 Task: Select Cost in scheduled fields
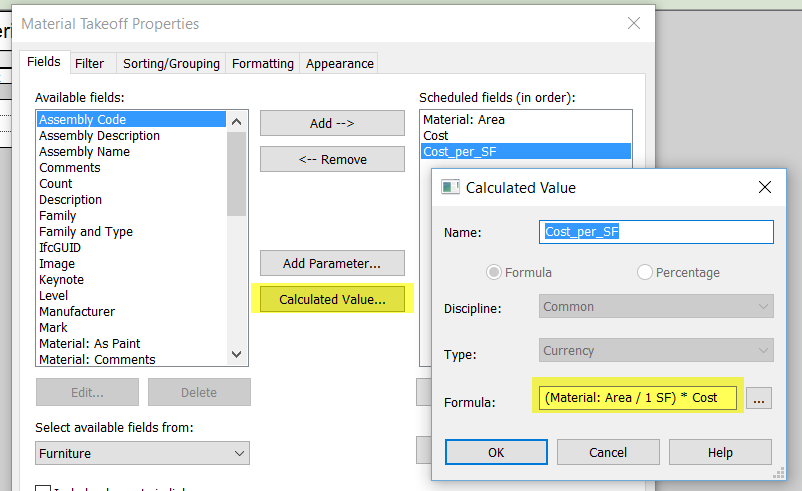click(x=526, y=136)
